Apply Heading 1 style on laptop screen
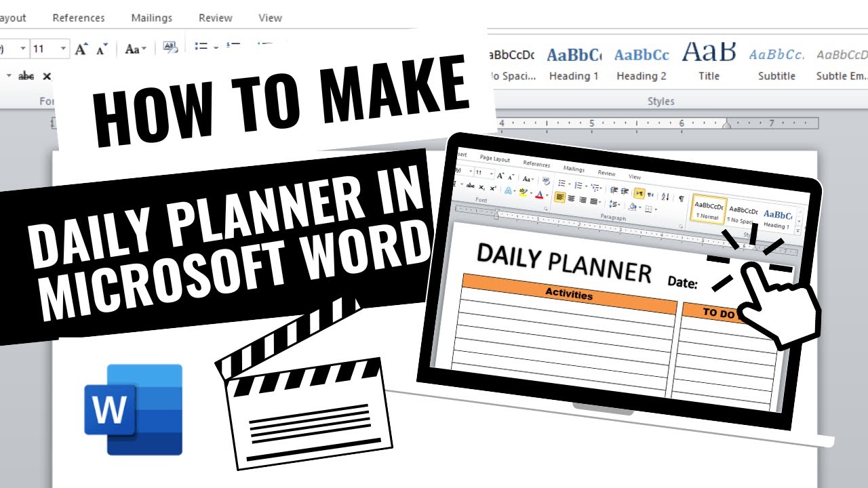This screenshot has height=488, width=868. coord(777,220)
